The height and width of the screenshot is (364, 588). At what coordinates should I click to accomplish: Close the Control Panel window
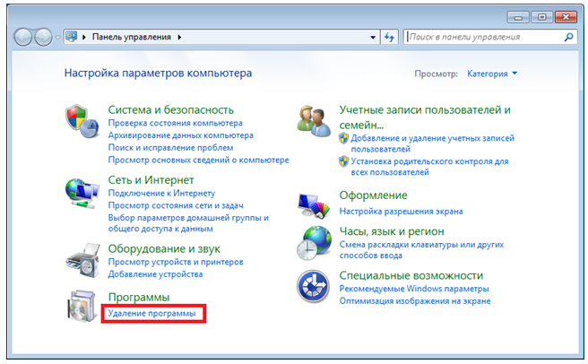(566, 18)
